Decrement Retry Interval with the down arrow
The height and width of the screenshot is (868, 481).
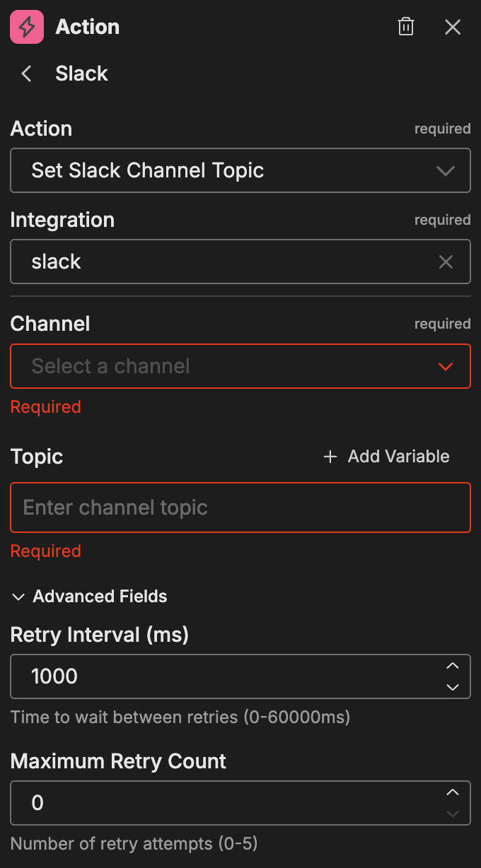point(453,686)
